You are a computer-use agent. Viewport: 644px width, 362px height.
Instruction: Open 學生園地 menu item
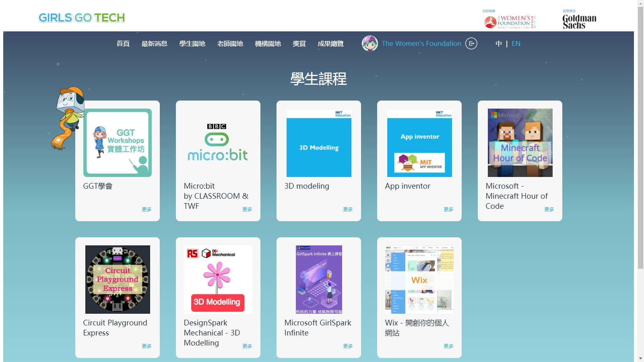tap(192, 43)
